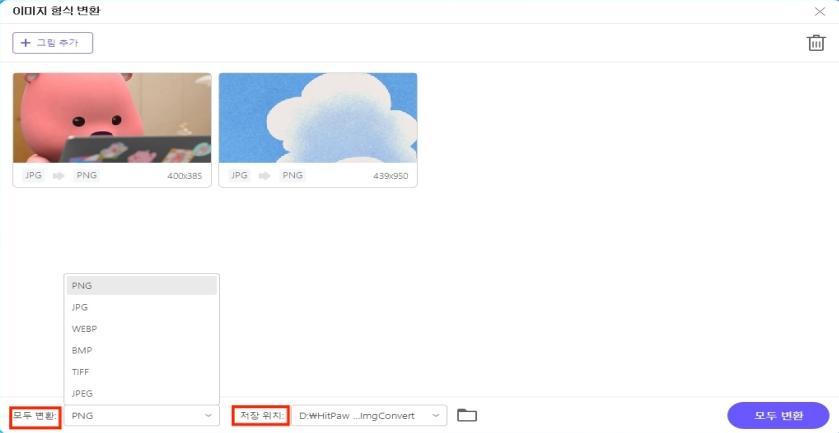Image resolution: width=839 pixels, height=433 pixels.
Task: Select JPEG in the format list
Action: click(141, 393)
